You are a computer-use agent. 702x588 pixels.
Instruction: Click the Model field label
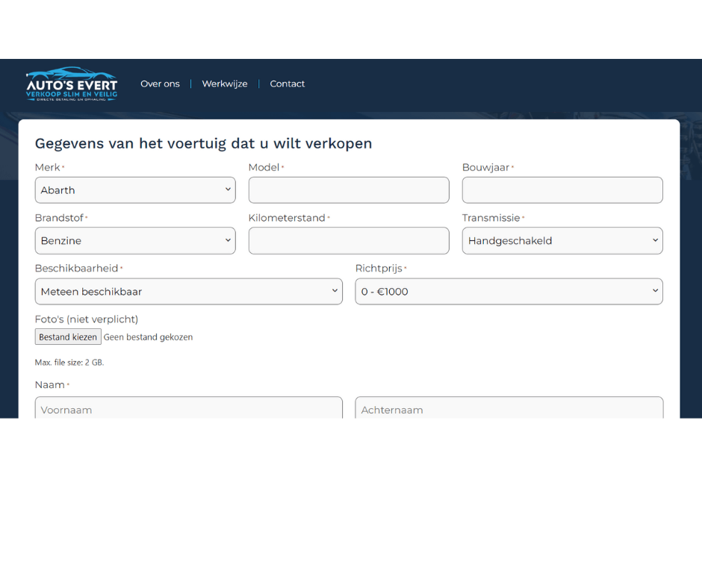click(x=264, y=167)
